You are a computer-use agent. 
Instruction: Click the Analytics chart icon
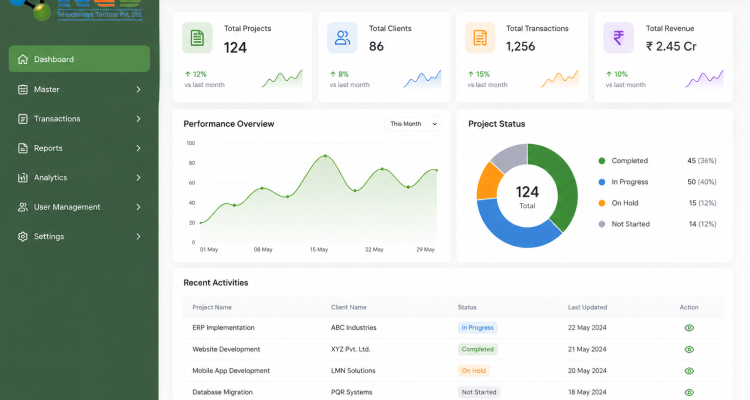coord(22,178)
